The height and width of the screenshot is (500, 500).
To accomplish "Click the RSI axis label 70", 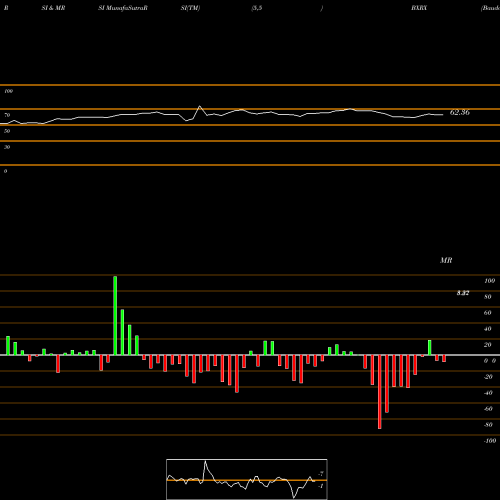I will (7, 115).
